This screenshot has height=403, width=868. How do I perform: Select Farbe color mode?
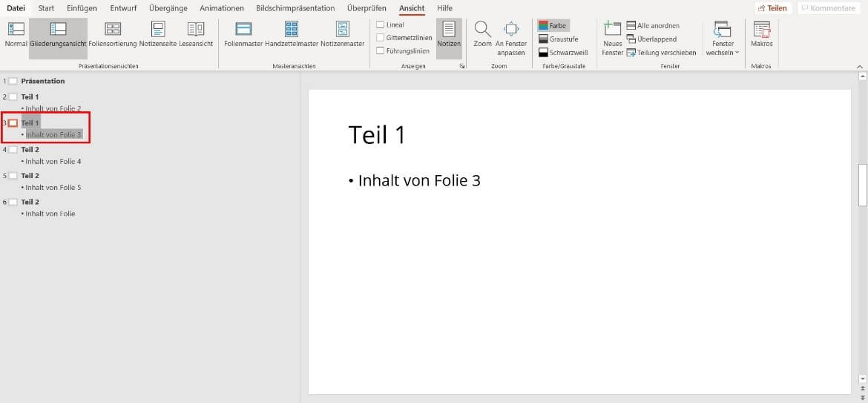553,25
